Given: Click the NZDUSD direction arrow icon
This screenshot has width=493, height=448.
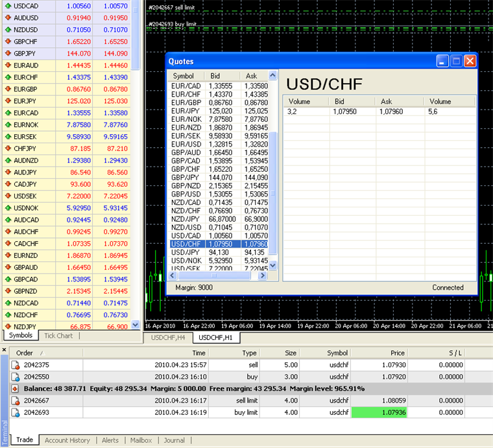Looking at the screenshot, I should click(x=8, y=30).
